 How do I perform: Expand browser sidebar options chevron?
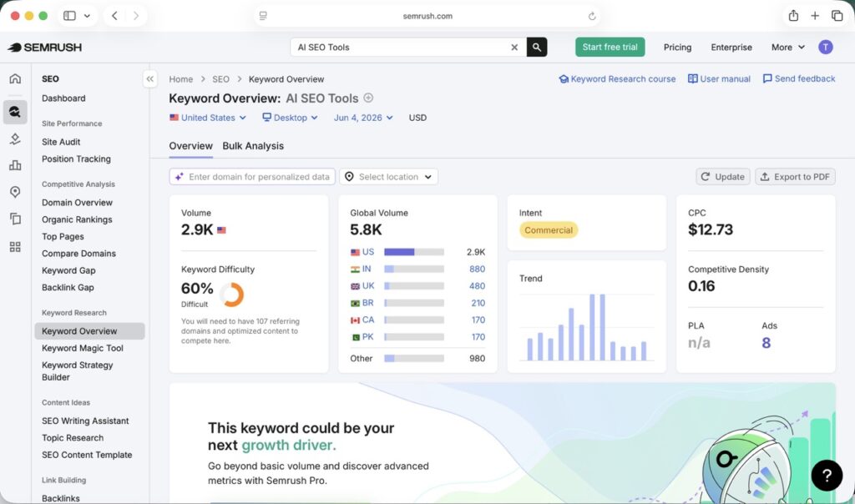[x=87, y=16]
